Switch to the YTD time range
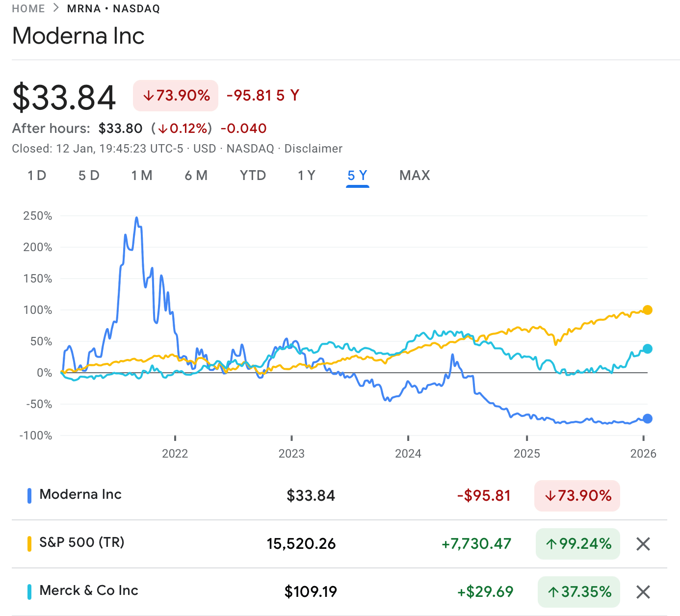 click(x=253, y=175)
